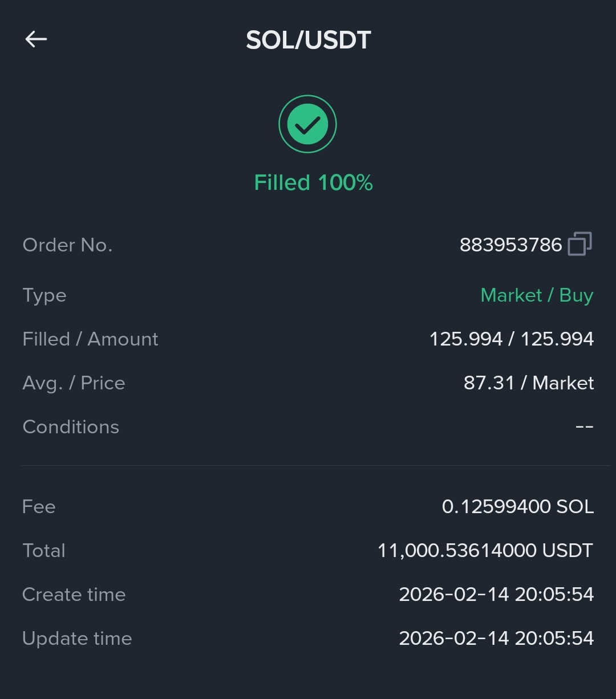Screen dimensions: 616x699
Task: Select the Total label
Action: [44, 551]
